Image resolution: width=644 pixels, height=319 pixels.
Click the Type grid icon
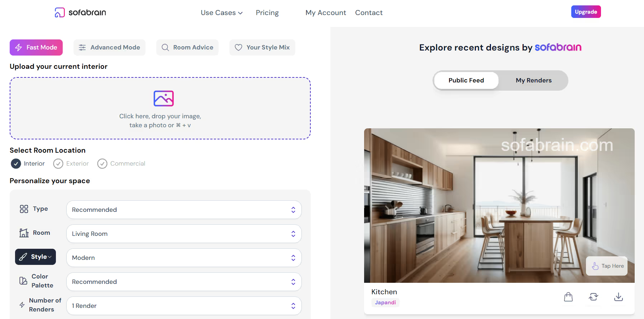point(24,209)
